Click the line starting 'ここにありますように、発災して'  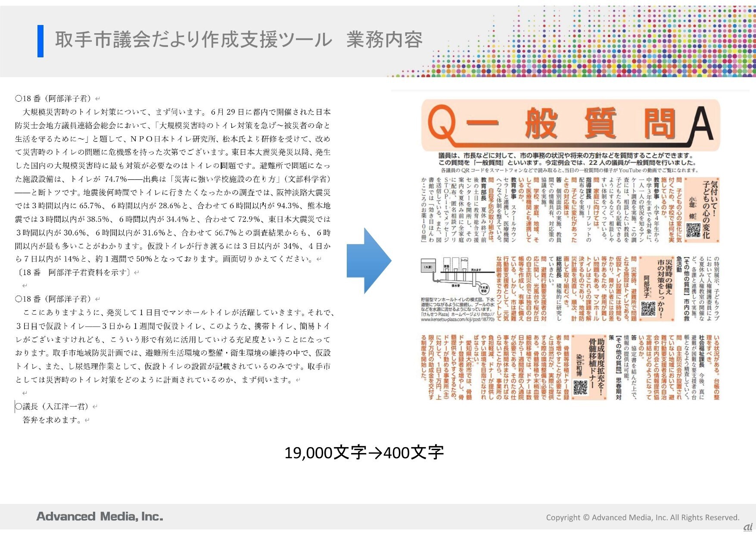(x=178, y=313)
